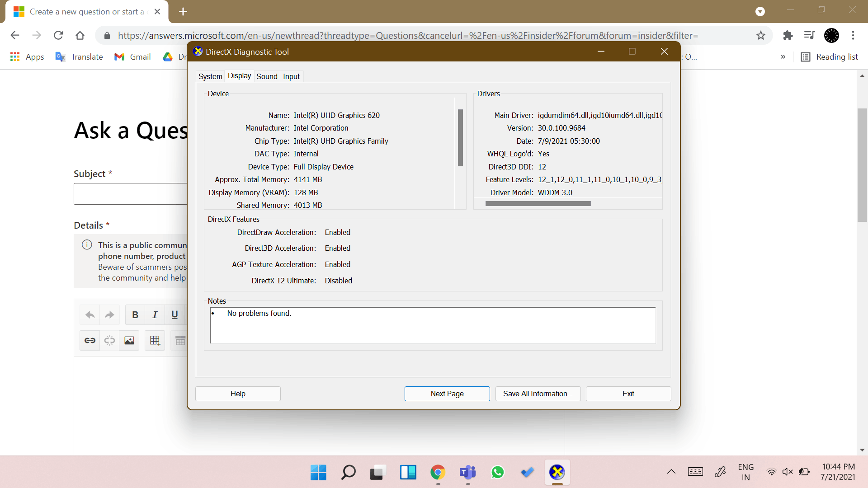
Task: Open WhatsApp from the taskbar
Action: (497, 472)
